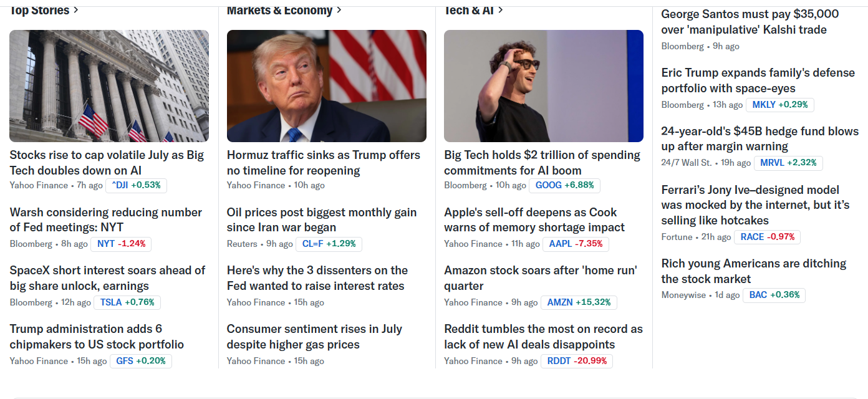This screenshot has height=399, width=868.
Task: Open the stock exchange building thumbnail
Action: pos(109,86)
